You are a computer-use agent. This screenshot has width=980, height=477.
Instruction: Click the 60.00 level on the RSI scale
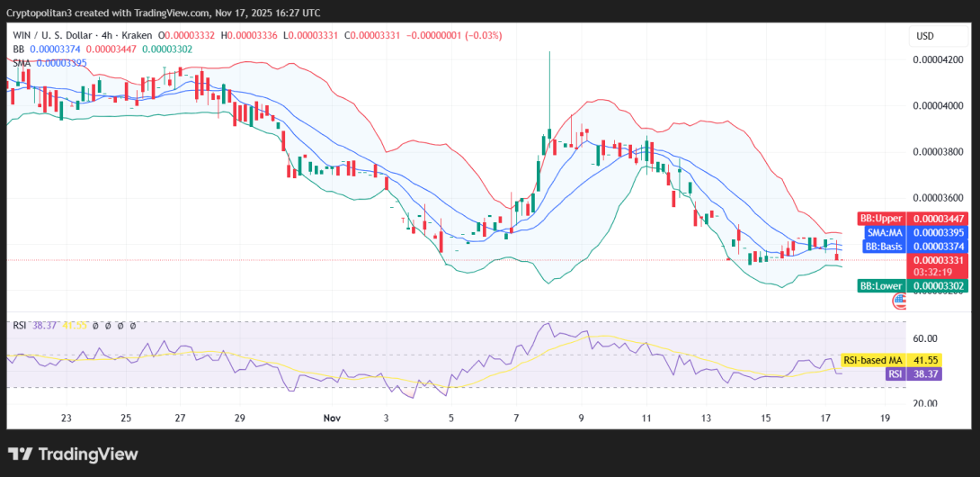[x=925, y=338]
